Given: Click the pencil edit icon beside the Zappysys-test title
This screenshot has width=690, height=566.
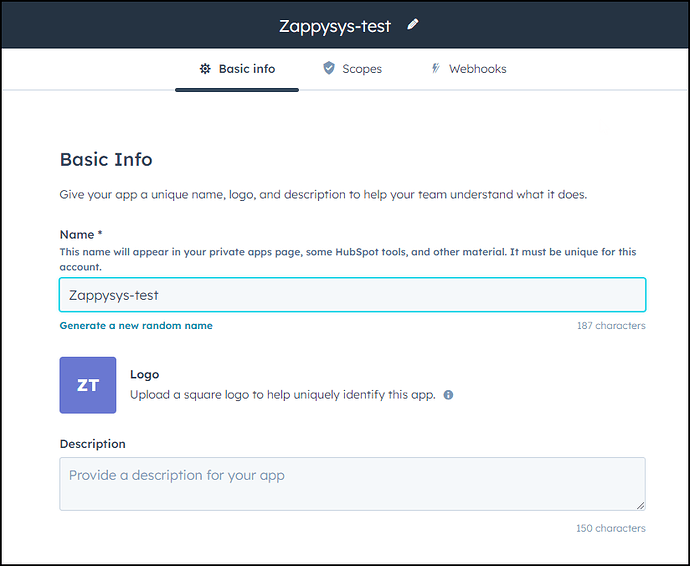Looking at the screenshot, I should coord(412,25).
